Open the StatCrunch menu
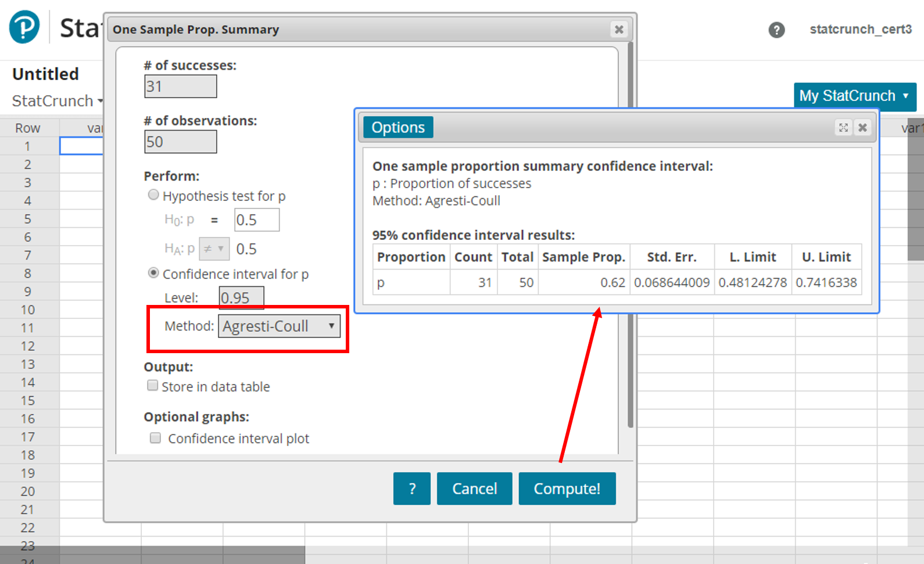Screen dimensions: 924x564 click(x=57, y=101)
